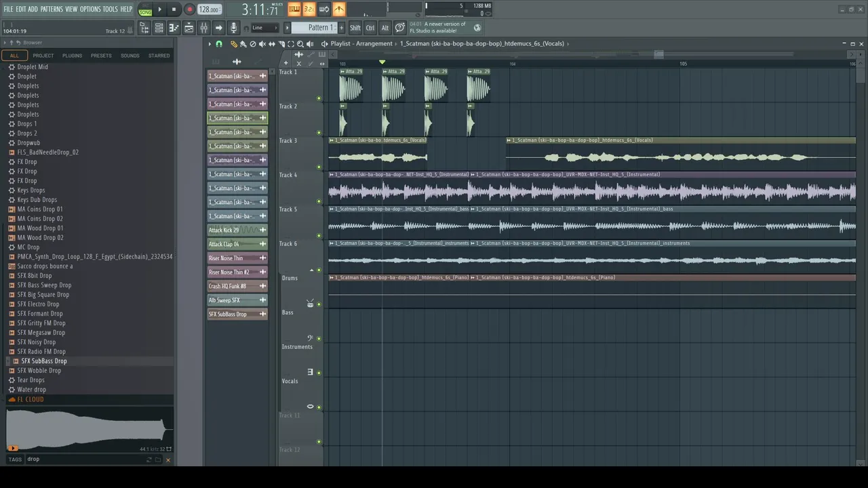
Task: Switch browser to the STARRED tab
Action: (x=159, y=56)
